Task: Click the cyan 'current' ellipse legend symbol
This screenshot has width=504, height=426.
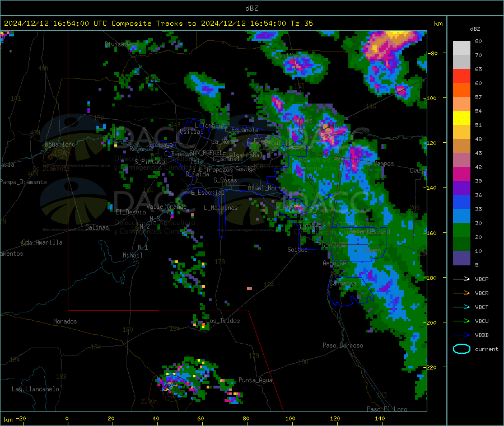Action: tap(461, 349)
